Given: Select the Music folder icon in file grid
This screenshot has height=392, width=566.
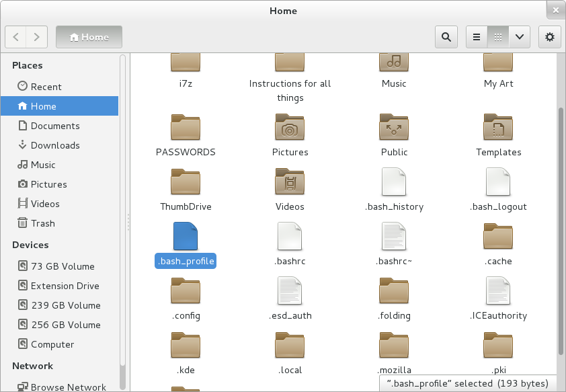Looking at the screenshot, I should (394, 63).
